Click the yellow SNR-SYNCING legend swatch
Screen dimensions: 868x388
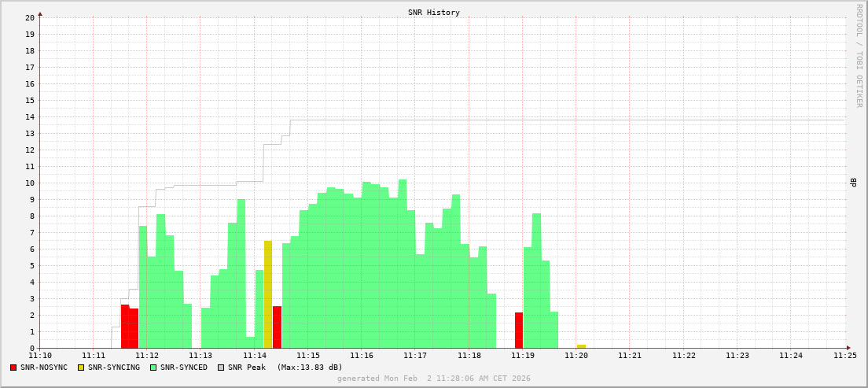tap(81, 368)
